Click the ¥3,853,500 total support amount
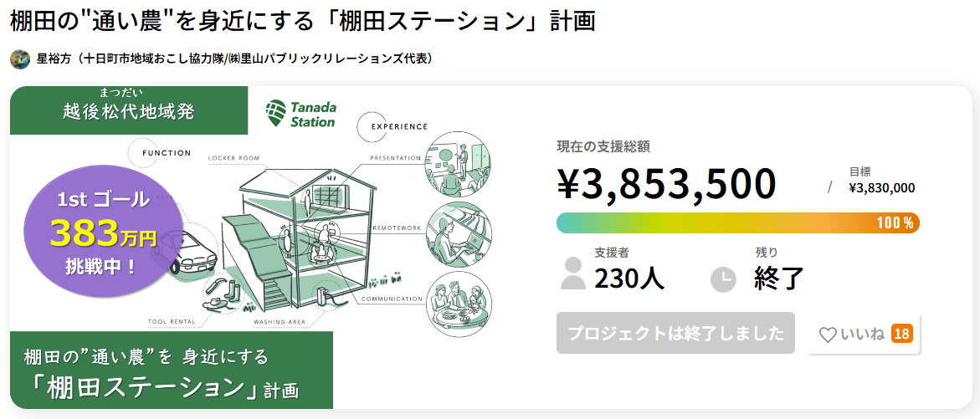980x419 pixels. point(667,184)
